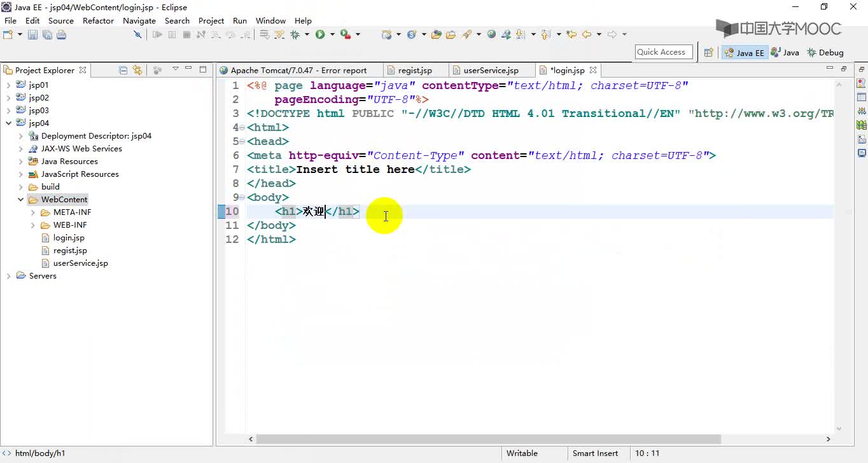The width and height of the screenshot is (868, 463).
Task: Click the Quick Access search field
Action: [x=664, y=52]
